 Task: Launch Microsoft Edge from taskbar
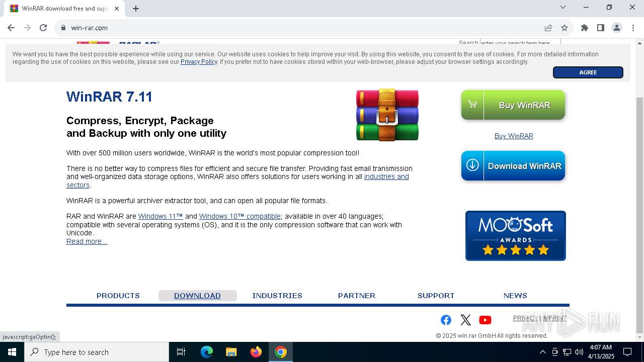tap(207, 352)
